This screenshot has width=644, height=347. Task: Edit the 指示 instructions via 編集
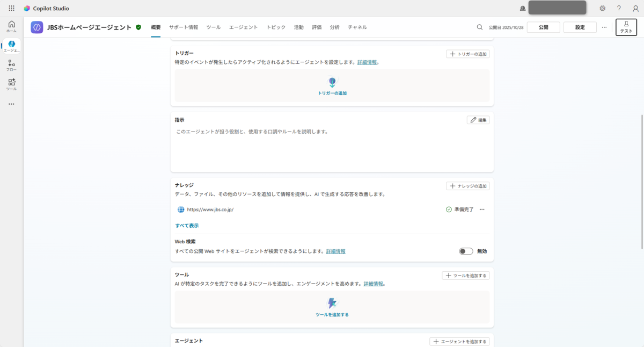click(478, 120)
